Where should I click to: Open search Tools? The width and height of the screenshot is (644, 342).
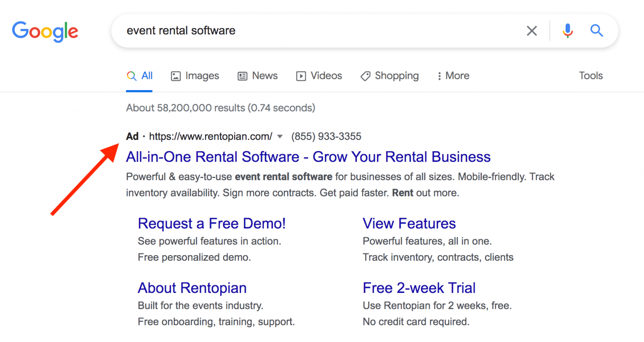point(591,76)
